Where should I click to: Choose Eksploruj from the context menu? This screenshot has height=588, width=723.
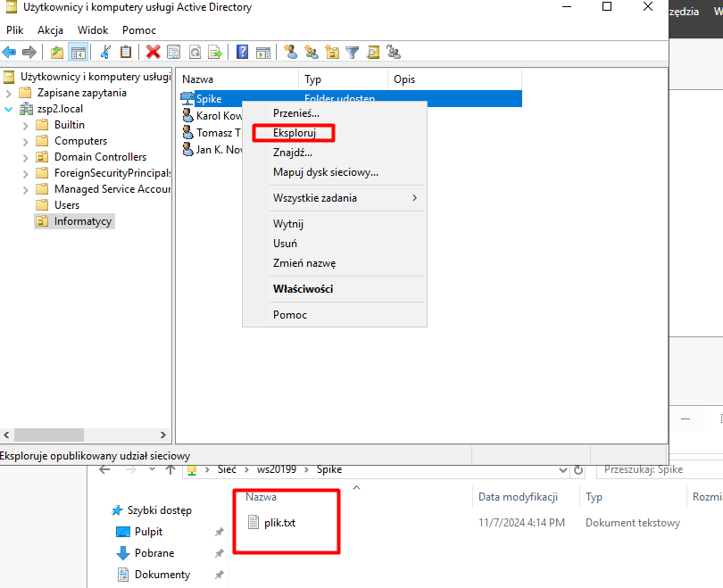pyautogui.click(x=295, y=133)
